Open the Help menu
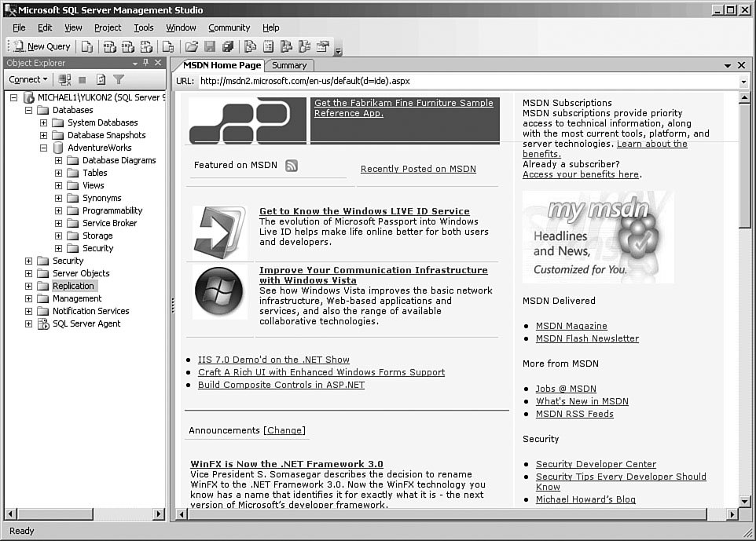Viewport: 756px width, 541px height. pos(271,28)
